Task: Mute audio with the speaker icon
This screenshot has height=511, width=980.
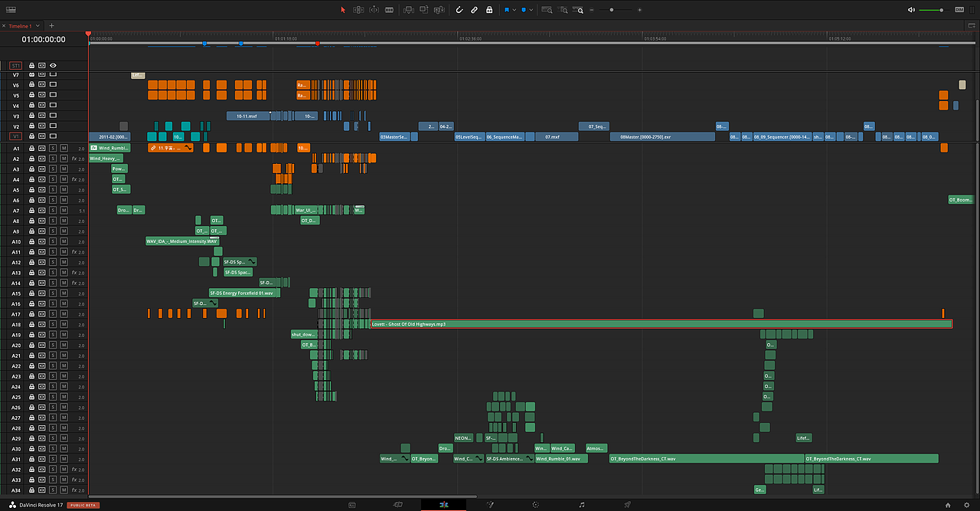Action: 911,10
